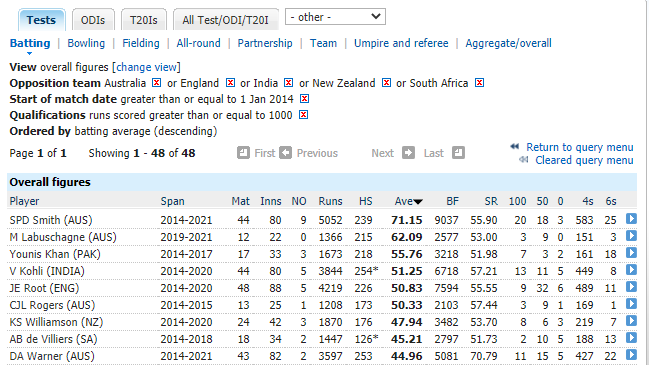Click the Previous page arrow icon
This screenshot has width=649, height=365.
coord(285,153)
